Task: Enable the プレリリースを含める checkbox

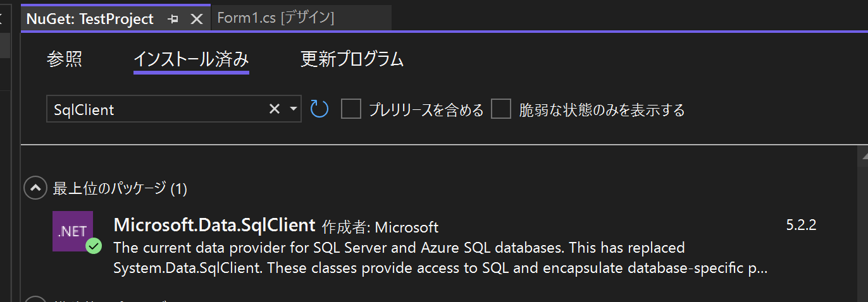Action: (350, 109)
